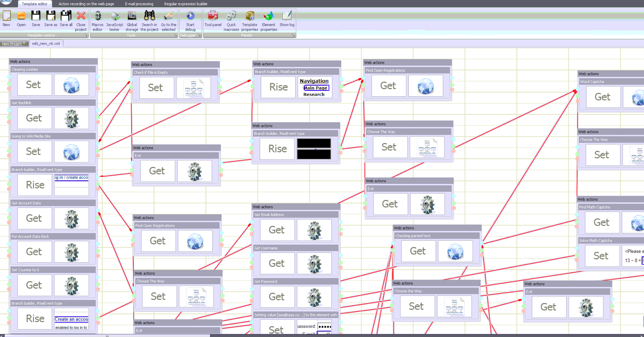Viewport: 644px width, 337px height.
Task: Click Going to Wiki Media Site globe icon
Action: pos(71,152)
